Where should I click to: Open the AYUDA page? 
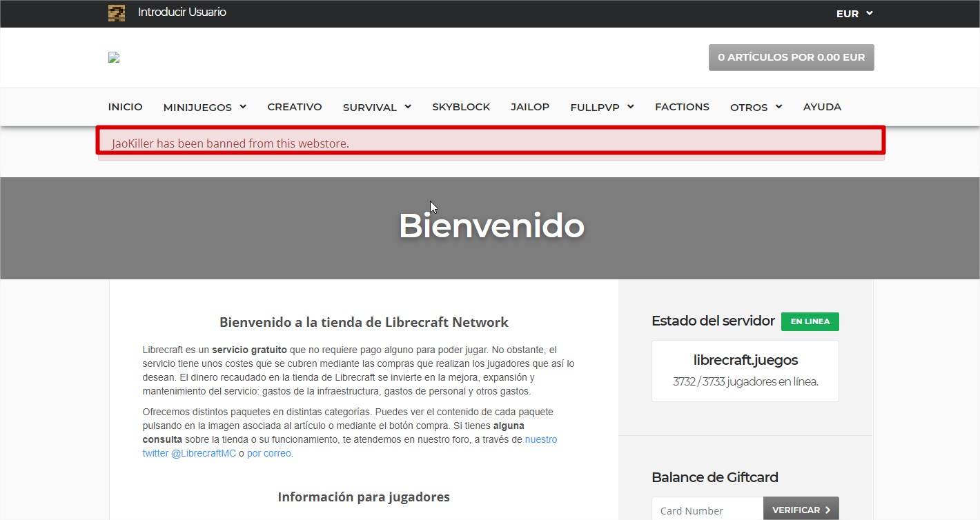tap(822, 107)
